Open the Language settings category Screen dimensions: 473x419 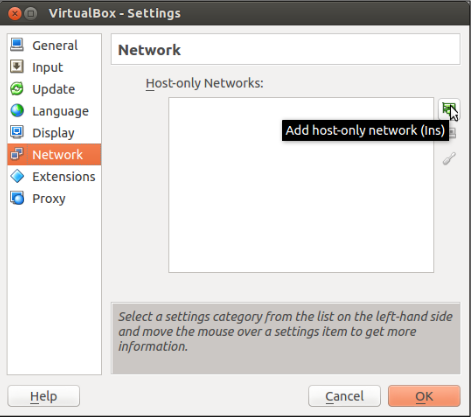[x=54, y=111]
